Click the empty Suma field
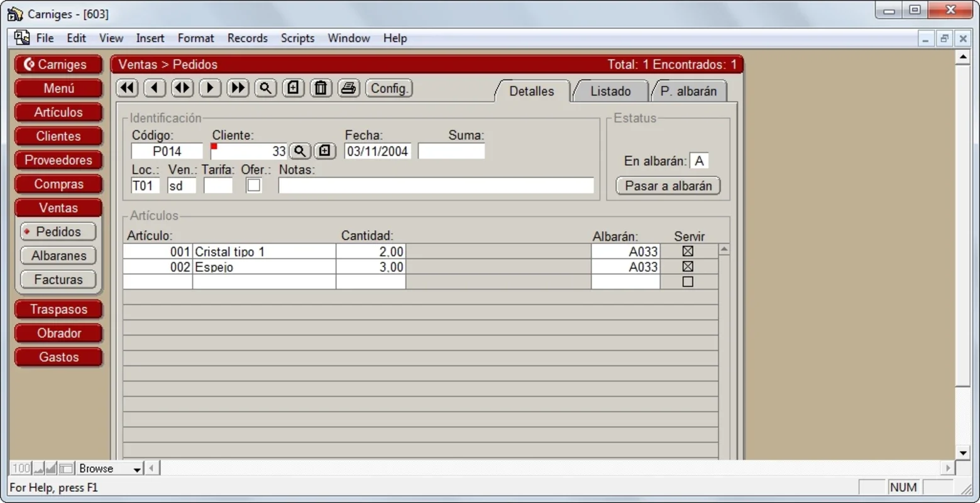 [x=451, y=151]
